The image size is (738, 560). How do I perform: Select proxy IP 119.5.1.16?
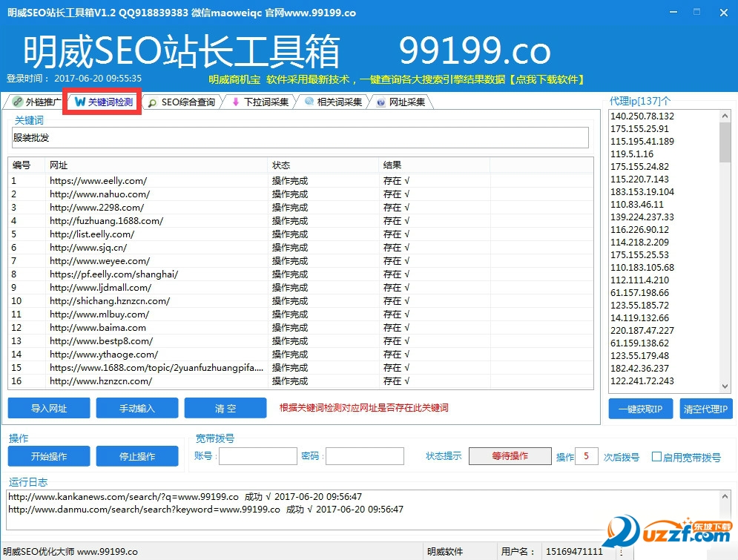(x=632, y=154)
